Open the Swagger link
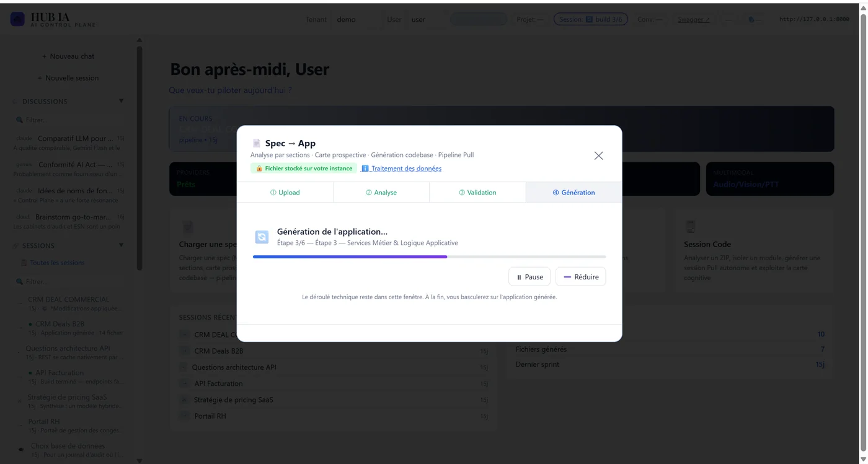 tap(693, 19)
